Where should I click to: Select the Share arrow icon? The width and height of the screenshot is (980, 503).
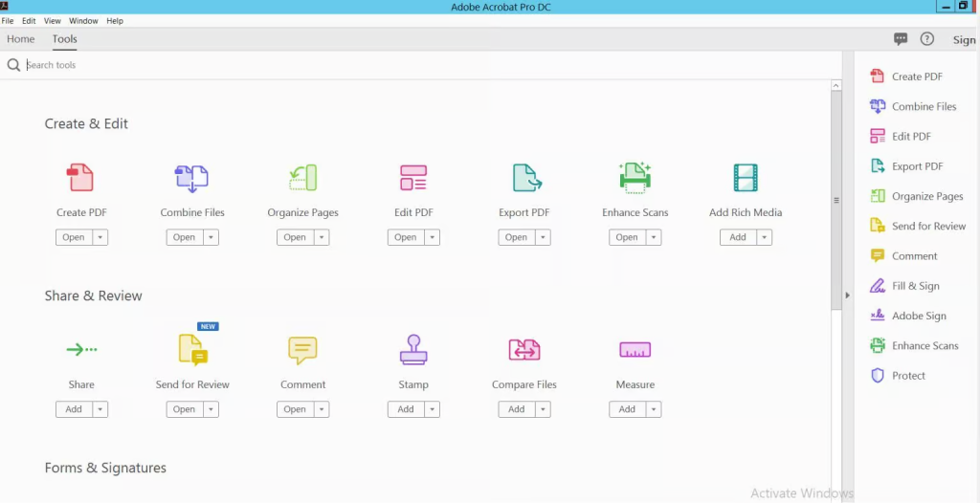pyautogui.click(x=81, y=349)
